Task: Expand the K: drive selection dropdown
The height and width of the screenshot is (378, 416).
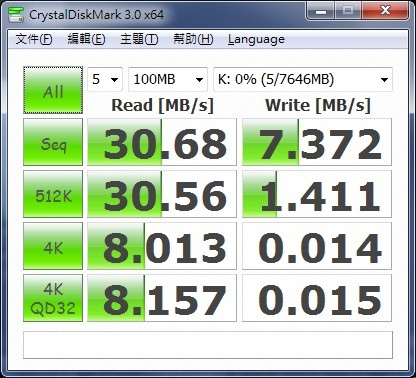Action: (303, 79)
